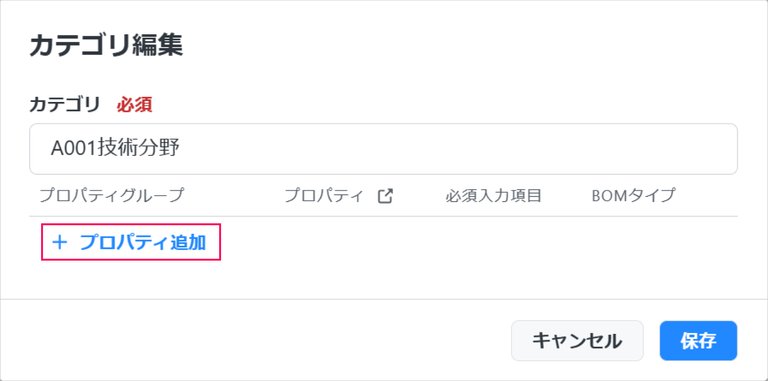Save the category with 保存
The image size is (768, 381).
click(x=698, y=341)
